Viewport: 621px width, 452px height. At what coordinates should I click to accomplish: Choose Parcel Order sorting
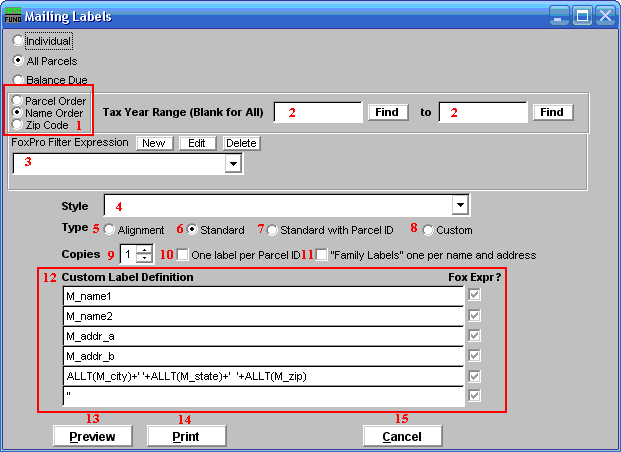pos(19,101)
